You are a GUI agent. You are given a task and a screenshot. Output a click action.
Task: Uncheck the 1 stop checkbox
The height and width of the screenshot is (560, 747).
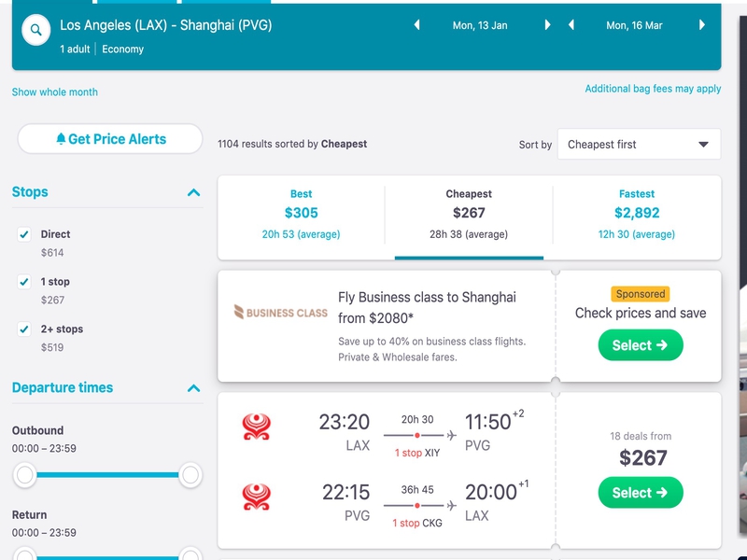pyautogui.click(x=24, y=282)
